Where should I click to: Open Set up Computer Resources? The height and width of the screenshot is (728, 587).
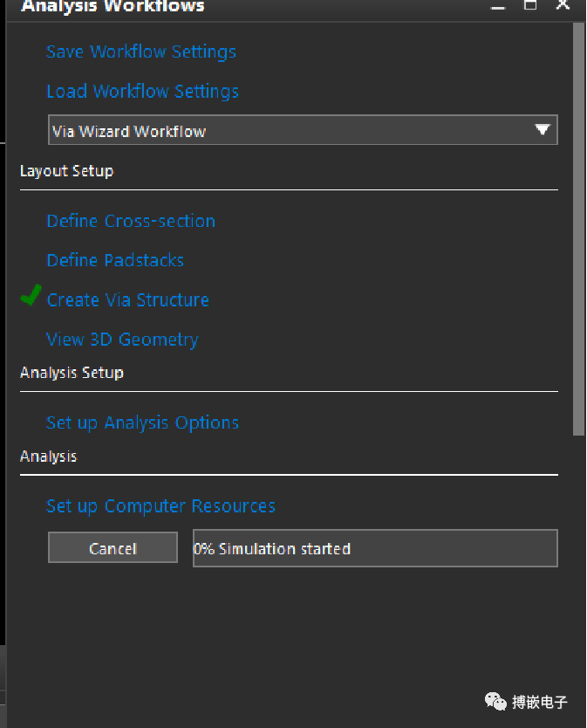click(160, 506)
